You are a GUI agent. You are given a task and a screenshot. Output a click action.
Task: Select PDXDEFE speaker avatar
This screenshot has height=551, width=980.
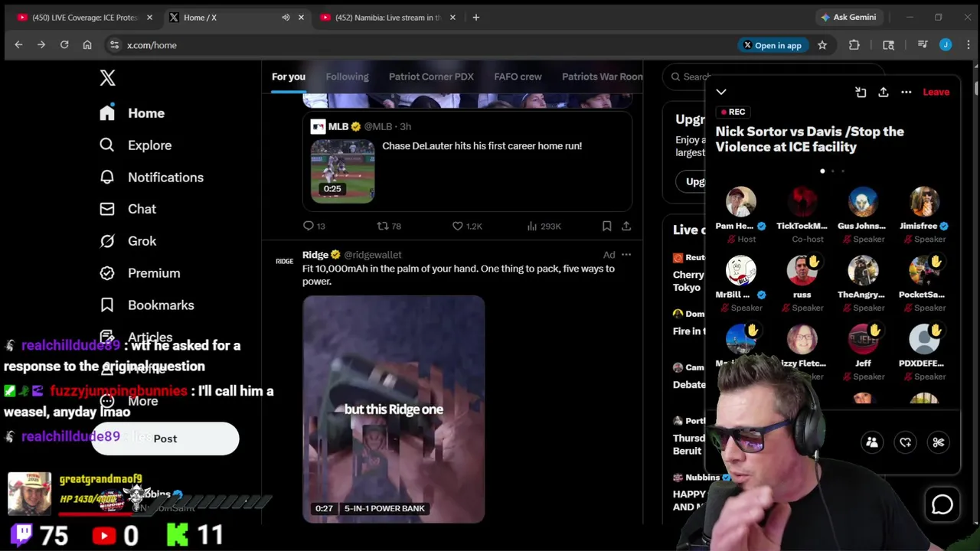(x=924, y=340)
